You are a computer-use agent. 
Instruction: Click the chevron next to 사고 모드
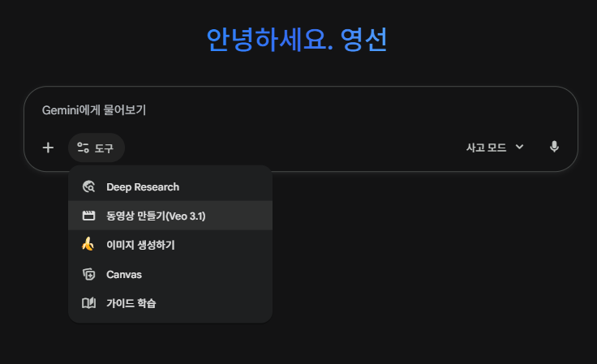click(x=519, y=147)
